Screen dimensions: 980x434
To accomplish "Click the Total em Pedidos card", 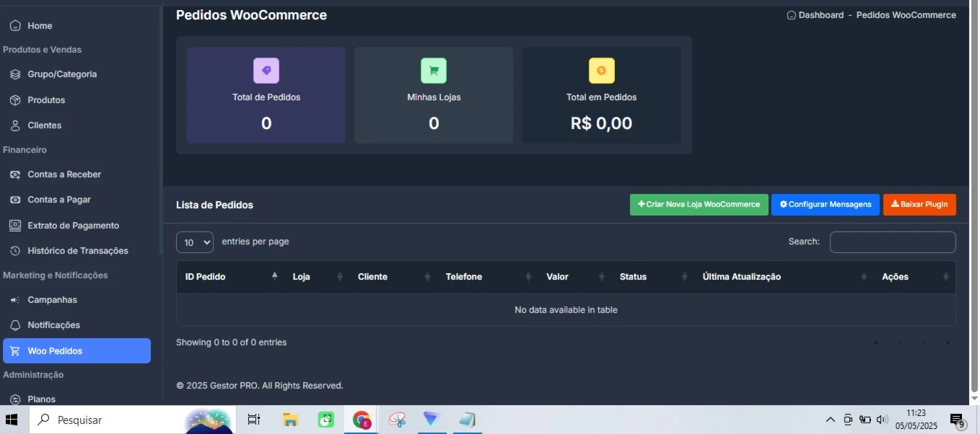I will (601, 95).
